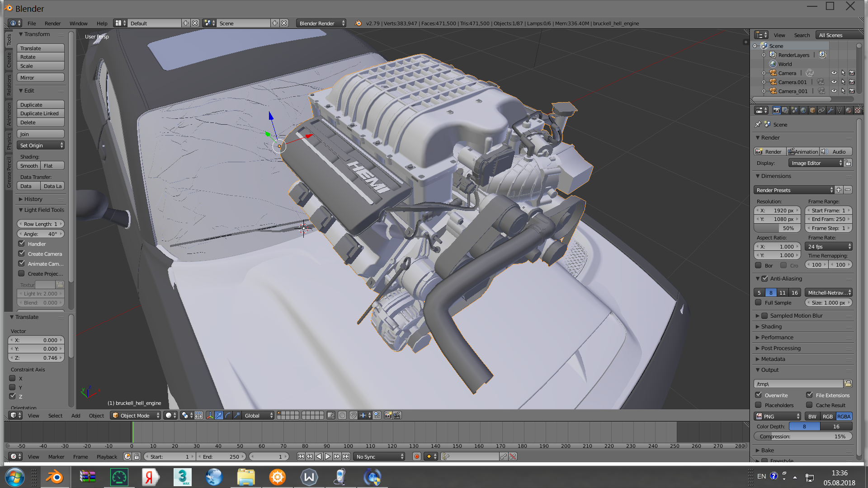Click the OpenGL render animation clapper icon
Image resolution: width=868 pixels, height=488 pixels.
(x=397, y=415)
